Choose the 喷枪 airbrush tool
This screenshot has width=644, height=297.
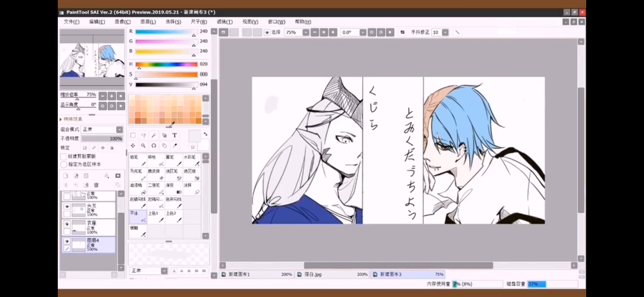[x=156, y=160]
